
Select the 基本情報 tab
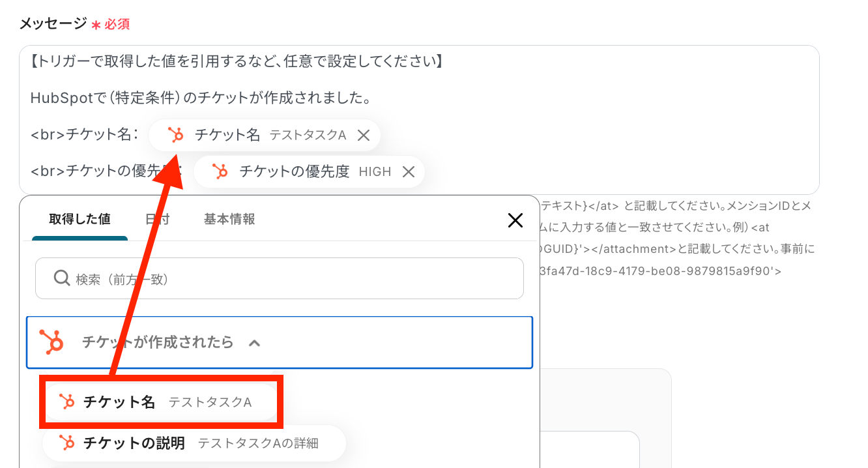coord(229,220)
